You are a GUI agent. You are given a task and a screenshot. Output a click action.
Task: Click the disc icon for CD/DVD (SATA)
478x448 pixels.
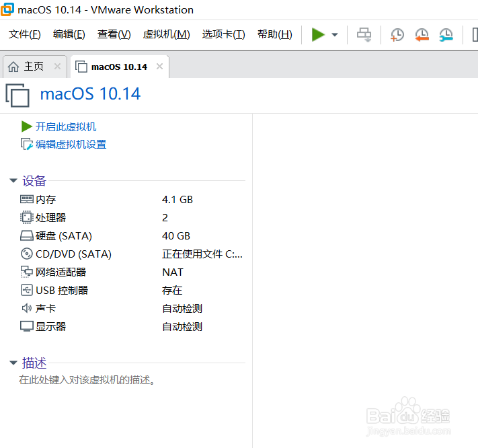(26, 254)
